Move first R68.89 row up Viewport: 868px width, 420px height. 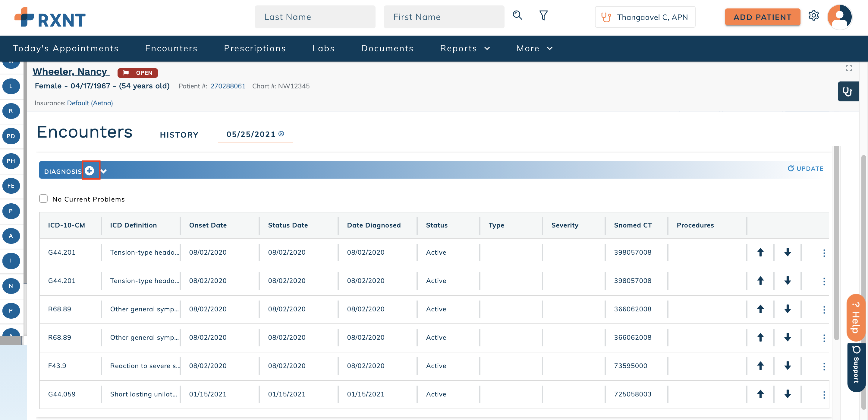click(x=760, y=309)
